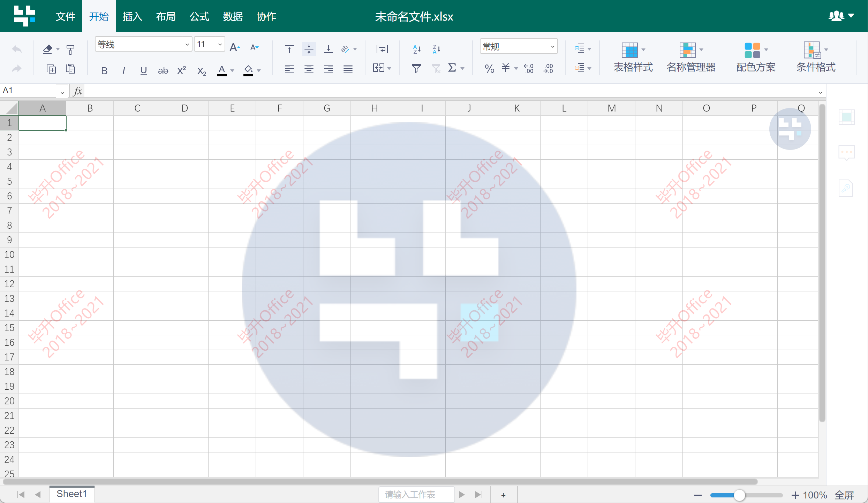Click the copy icon
Viewport: 868px width, 503px height.
click(x=51, y=69)
